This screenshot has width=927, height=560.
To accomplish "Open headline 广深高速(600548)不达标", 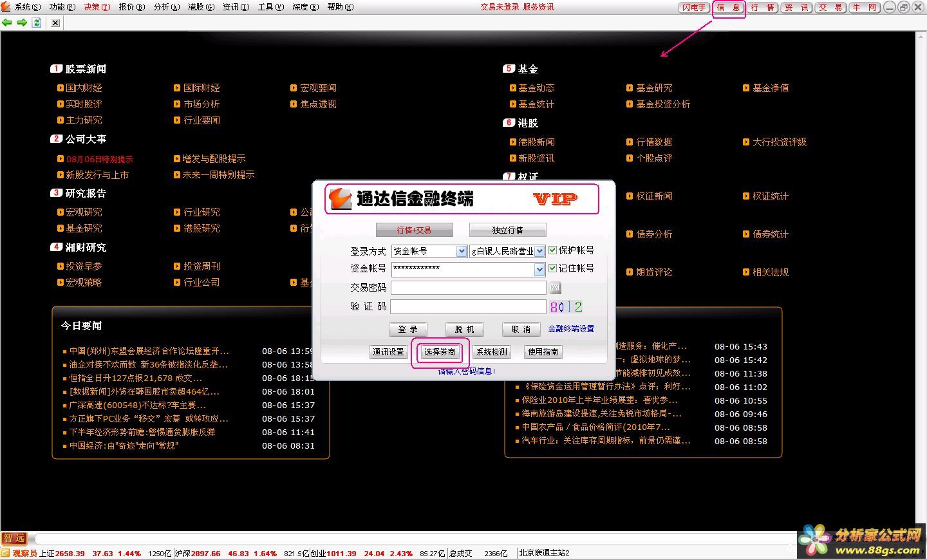I will click(x=138, y=405).
